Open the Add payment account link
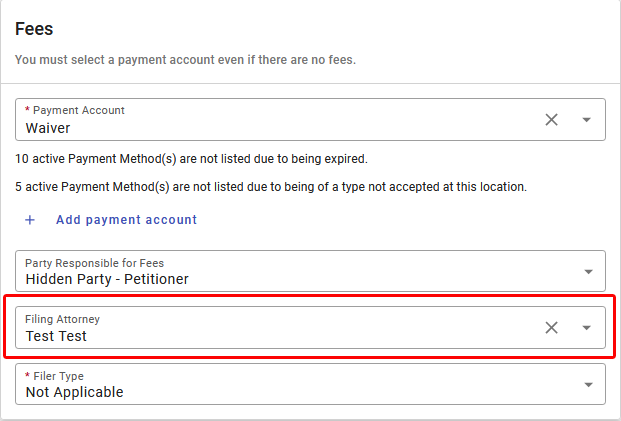This screenshot has width=621, height=421. point(126,220)
